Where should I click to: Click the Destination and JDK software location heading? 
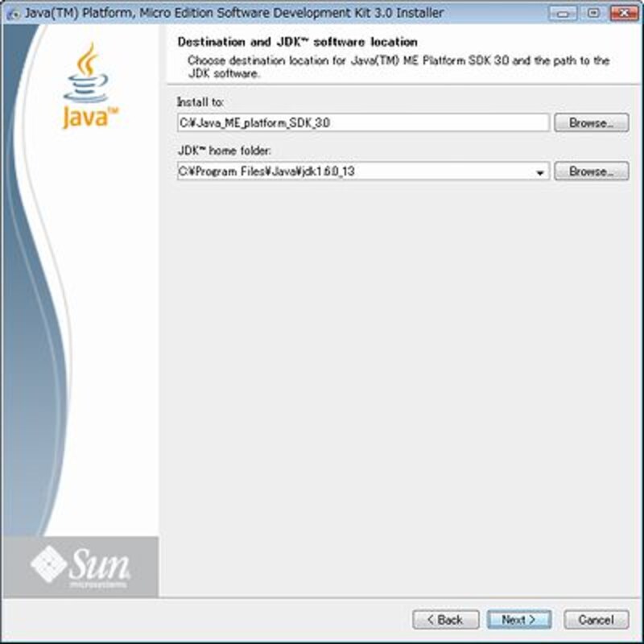[x=297, y=42]
